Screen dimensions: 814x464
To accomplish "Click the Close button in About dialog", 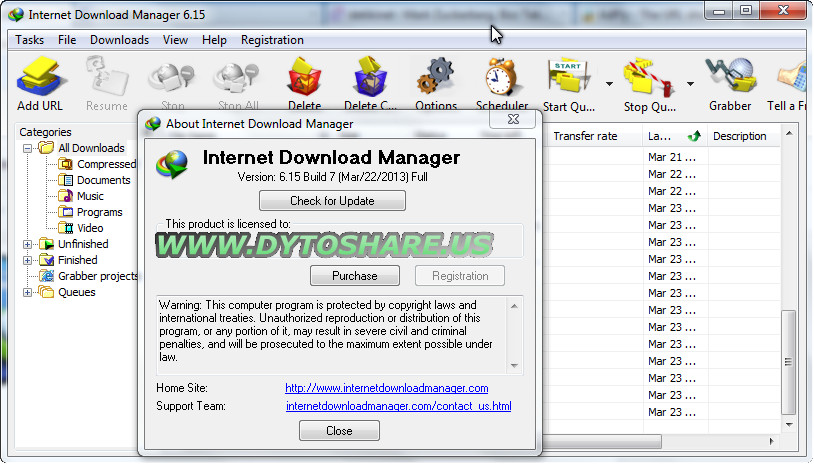I will 339,431.
